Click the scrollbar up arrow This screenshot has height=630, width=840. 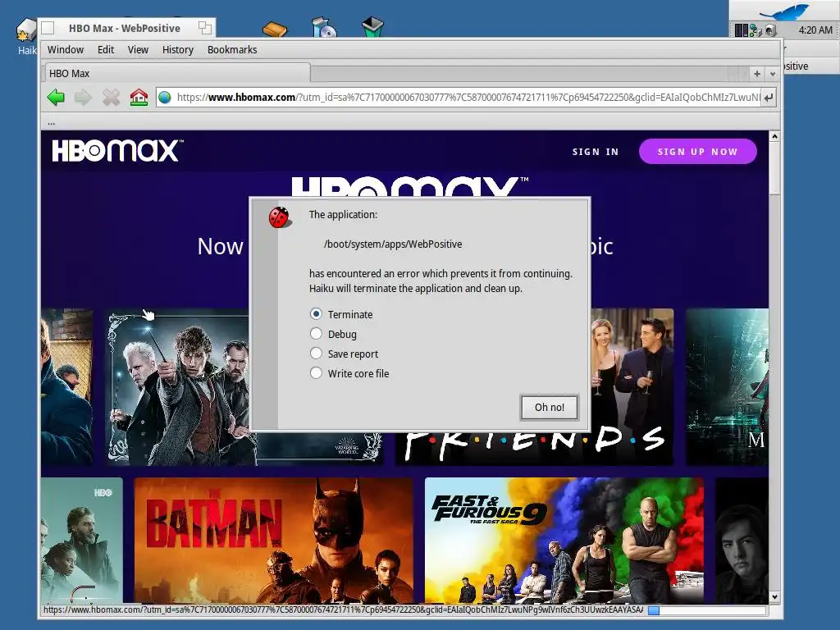coord(774,137)
